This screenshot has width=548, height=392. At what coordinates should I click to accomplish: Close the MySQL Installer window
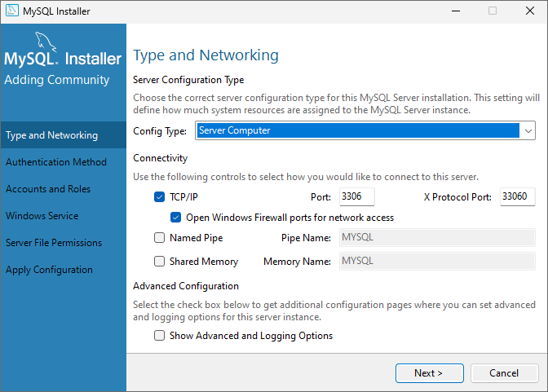(530, 11)
